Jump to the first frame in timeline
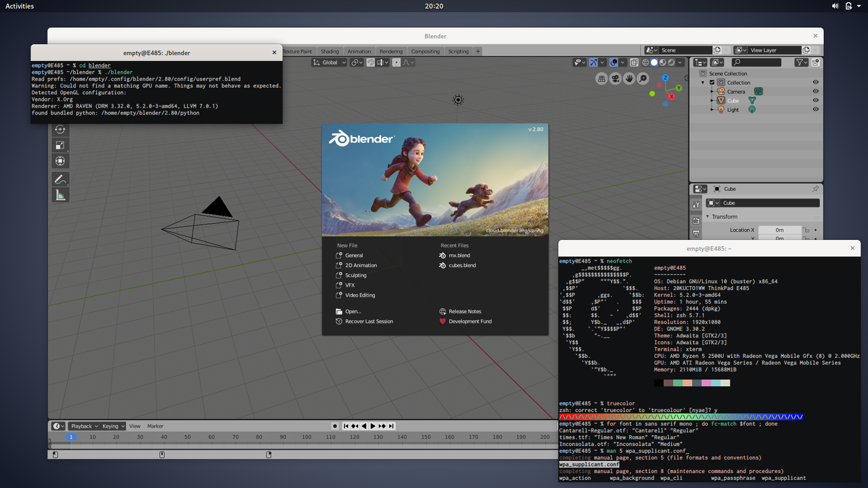This screenshot has width=868, height=488. coord(346,426)
